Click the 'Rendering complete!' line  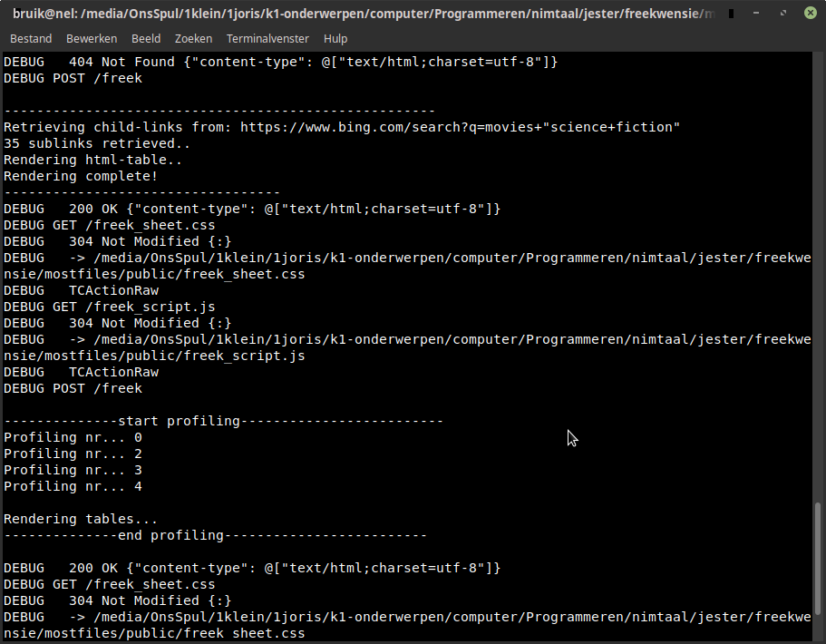(81, 177)
